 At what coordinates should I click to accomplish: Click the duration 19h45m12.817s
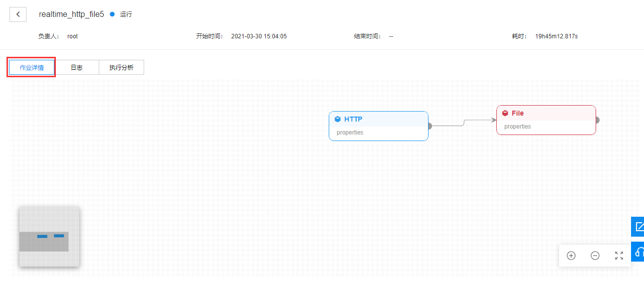(x=556, y=36)
